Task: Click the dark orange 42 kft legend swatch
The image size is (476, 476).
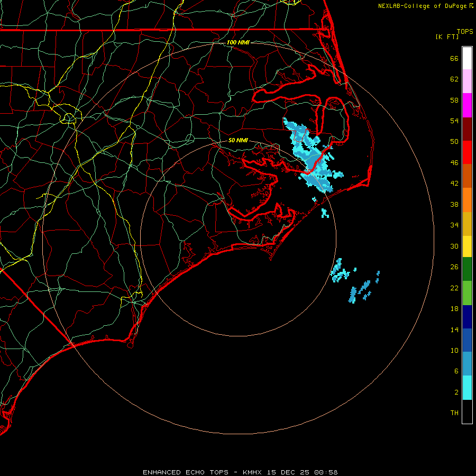Action: tap(467, 176)
